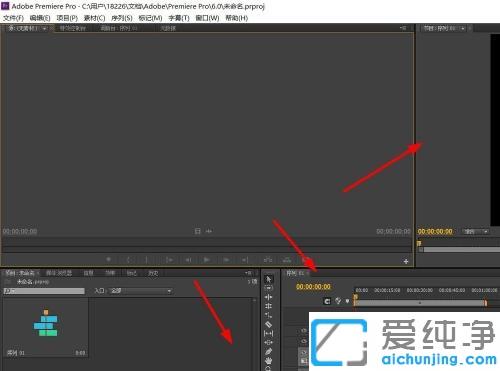The width and height of the screenshot is (500, 371).
Task: Click the plus button editor icon in source monitor
Action: click(x=406, y=261)
